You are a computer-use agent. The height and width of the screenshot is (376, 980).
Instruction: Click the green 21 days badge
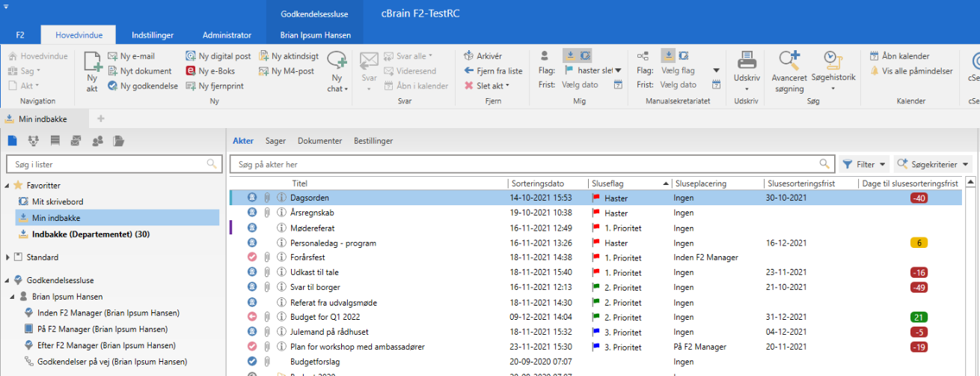tap(919, 318)
